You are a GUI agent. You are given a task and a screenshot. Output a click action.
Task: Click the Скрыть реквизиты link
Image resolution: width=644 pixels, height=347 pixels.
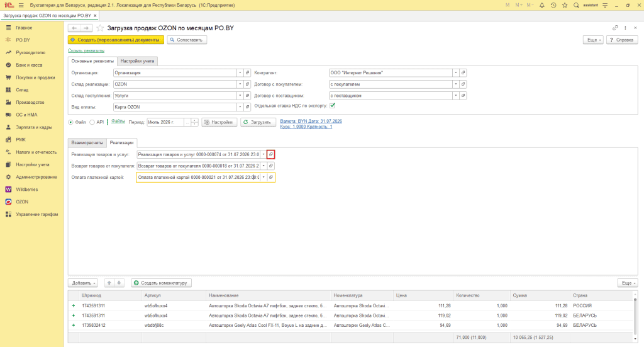pyautogui.click(x=86, y=50)
